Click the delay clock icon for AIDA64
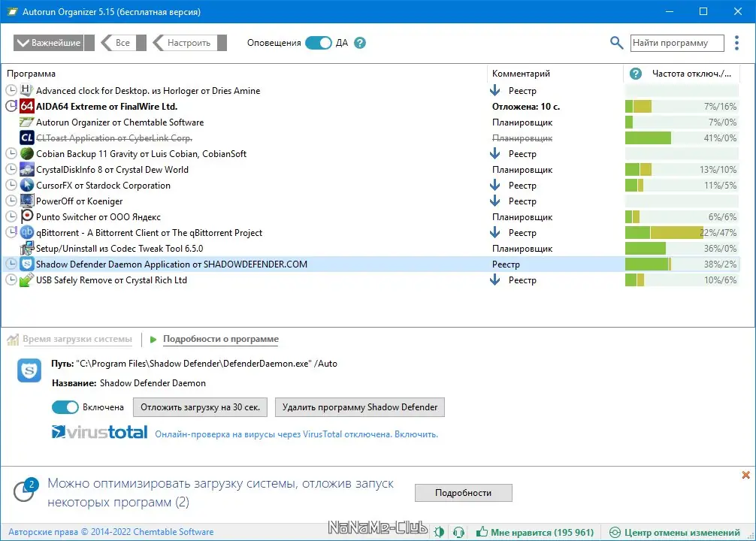756x541 pixels. 11,107
